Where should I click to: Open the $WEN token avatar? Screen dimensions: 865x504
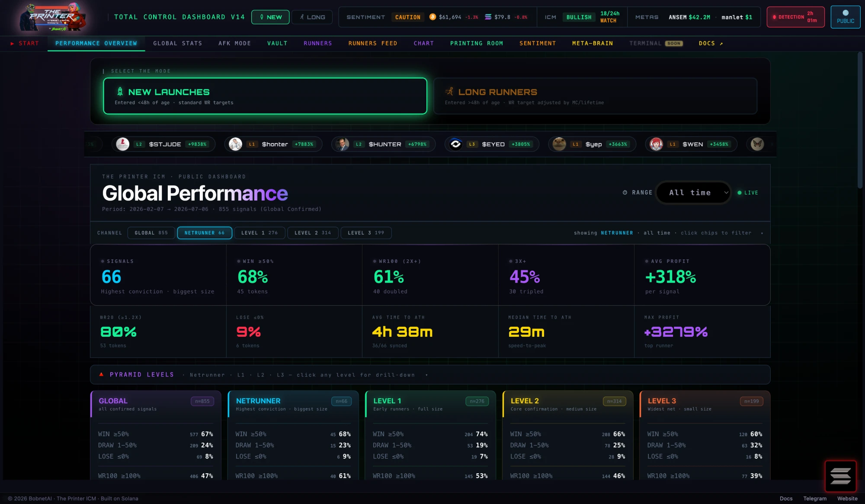pos(656,144)
